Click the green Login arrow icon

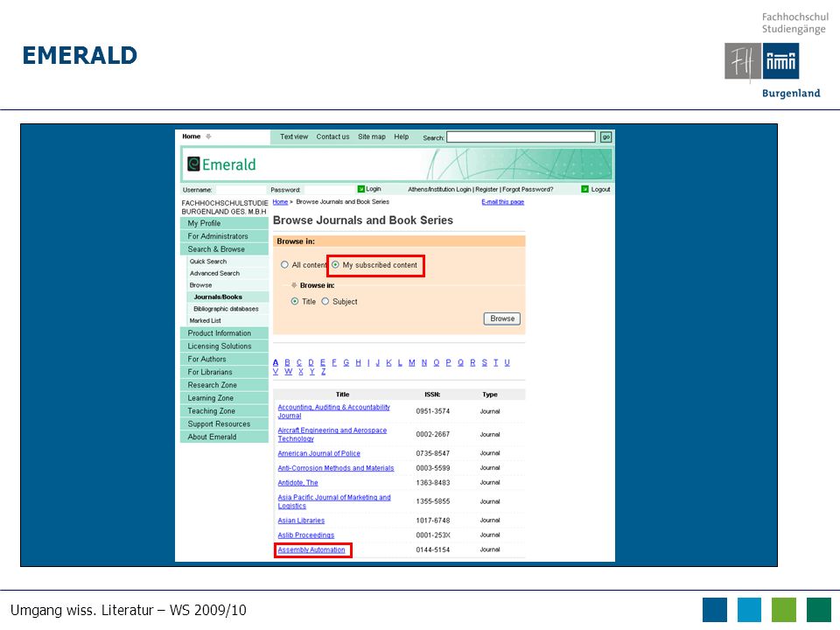361,189
